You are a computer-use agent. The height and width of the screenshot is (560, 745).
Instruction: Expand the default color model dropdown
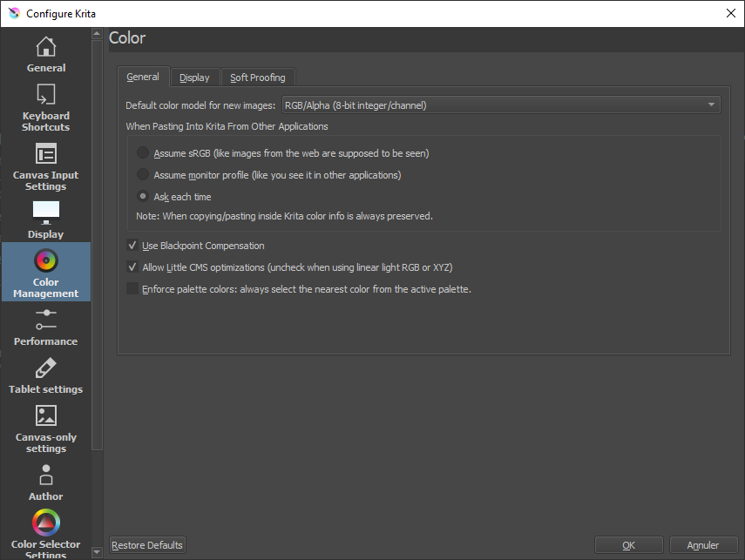point(500,105)
